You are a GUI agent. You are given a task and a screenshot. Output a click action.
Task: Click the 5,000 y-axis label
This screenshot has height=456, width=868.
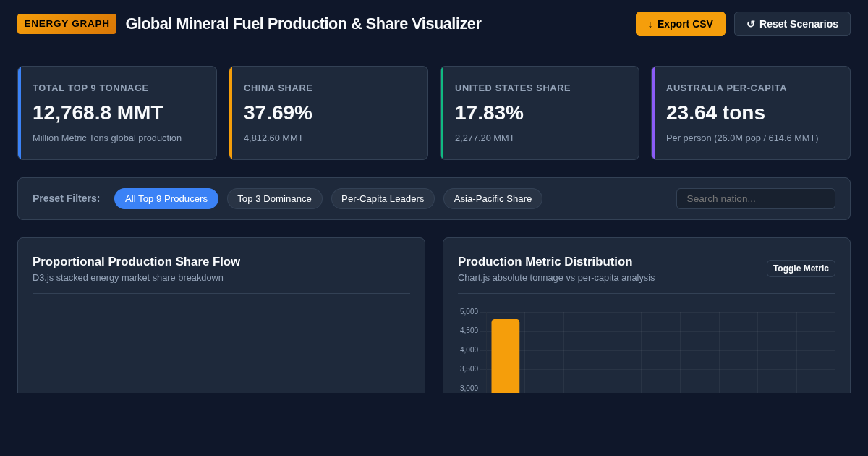[469, 312]
